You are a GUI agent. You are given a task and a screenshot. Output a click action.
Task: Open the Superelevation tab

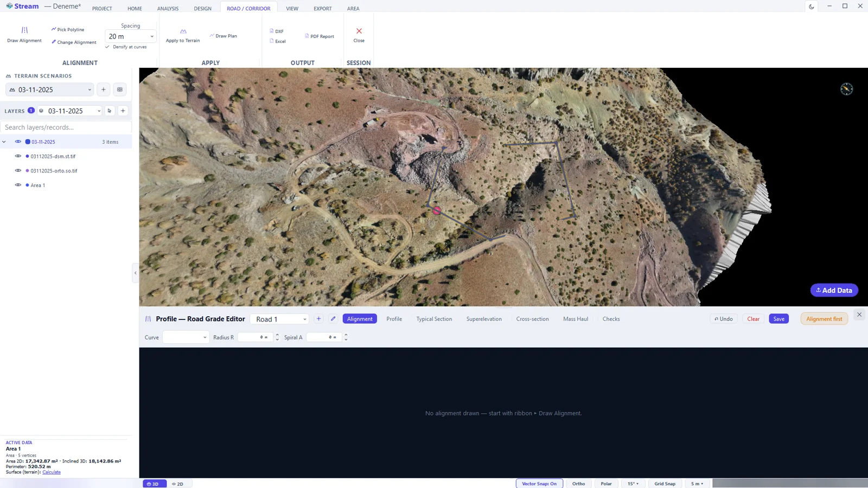click(484, 319)
